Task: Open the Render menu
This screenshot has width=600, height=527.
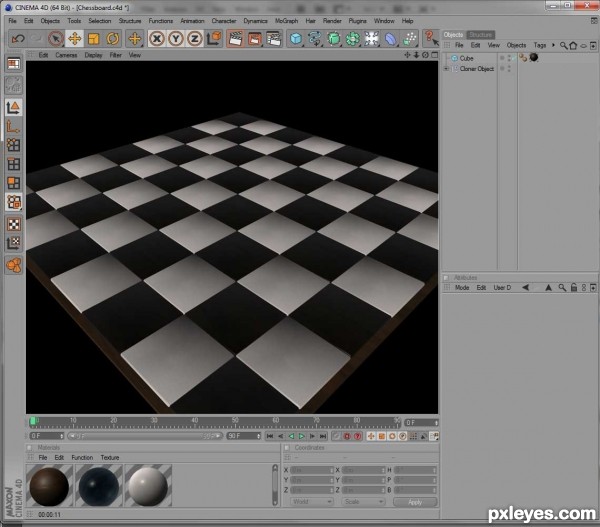Action: pos(332,21)
